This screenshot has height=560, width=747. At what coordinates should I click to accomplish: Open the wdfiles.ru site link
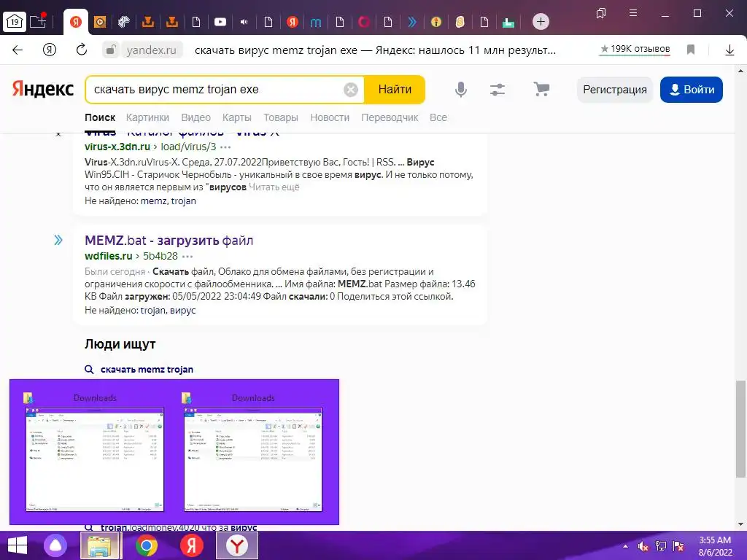(109, 256)
